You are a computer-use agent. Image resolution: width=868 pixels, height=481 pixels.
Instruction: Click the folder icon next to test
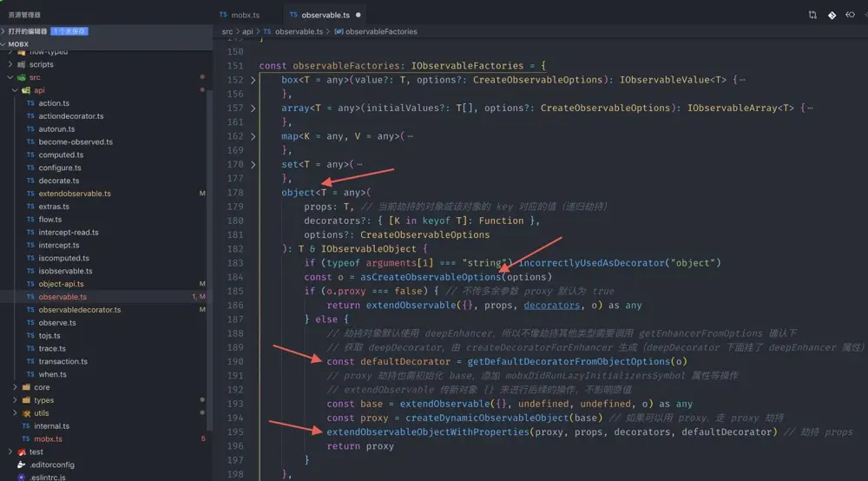click(x=22, y=451)
